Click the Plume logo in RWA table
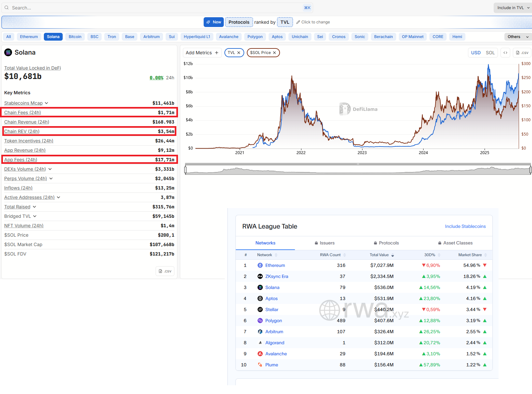 [x=260, y=365]
